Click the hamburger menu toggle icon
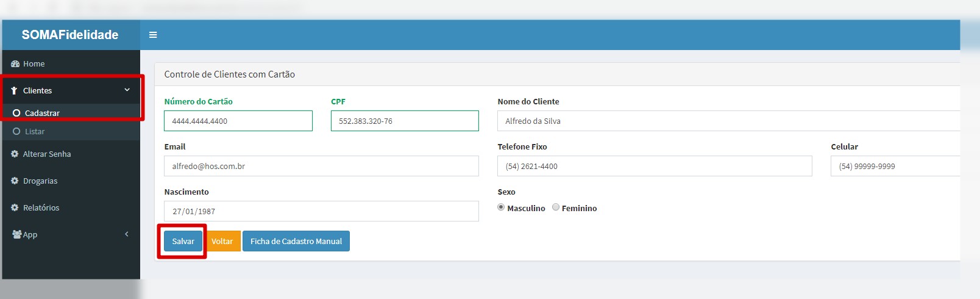980x299 pixels. click(153, 35)
